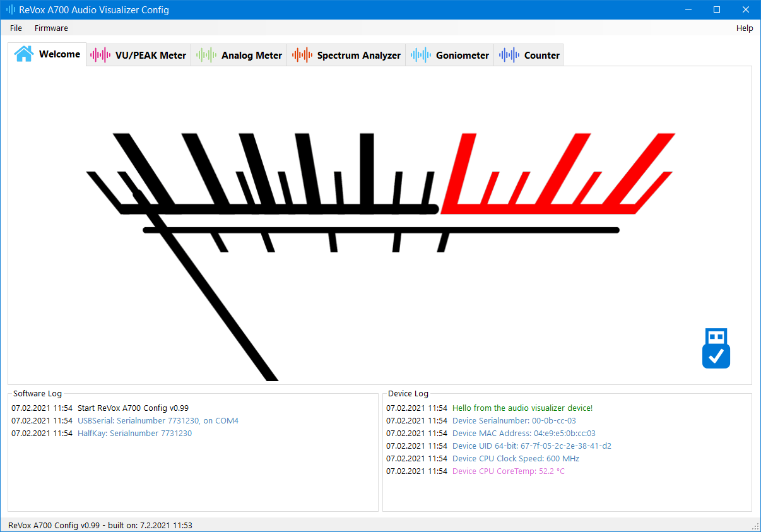Screen dimensions: 761x532
Task: Click the VU meter logo graphic
Action: 380,256
